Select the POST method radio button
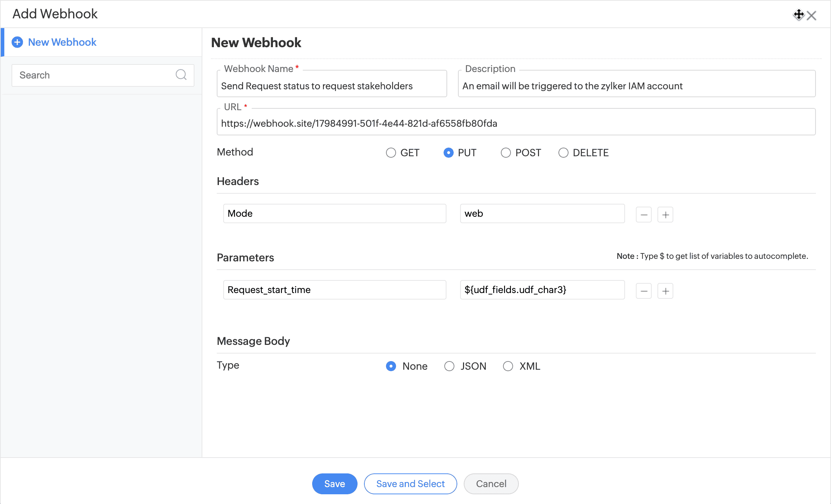Image resolution: width=831 pixels, height=504 pixels. (506, 153)
